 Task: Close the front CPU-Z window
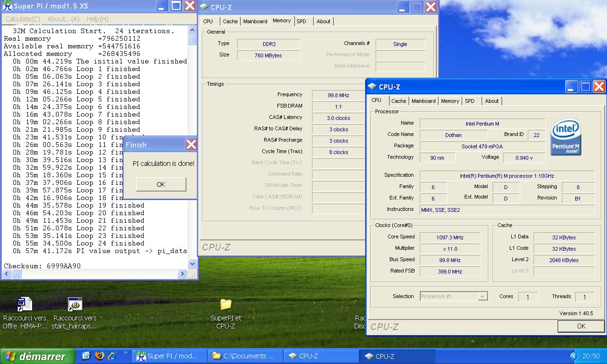coord(599,86)
